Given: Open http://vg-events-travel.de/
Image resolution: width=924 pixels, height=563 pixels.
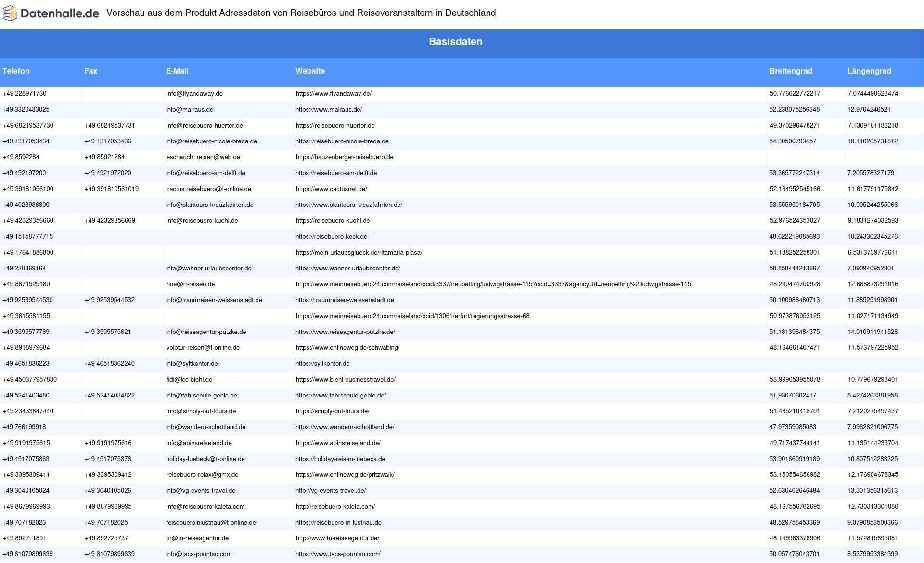Looking at the screenshot, I should point(331,491).
